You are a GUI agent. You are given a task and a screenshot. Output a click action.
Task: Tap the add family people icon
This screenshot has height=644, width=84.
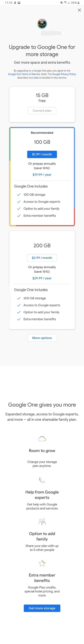click(x=42, y=522)
